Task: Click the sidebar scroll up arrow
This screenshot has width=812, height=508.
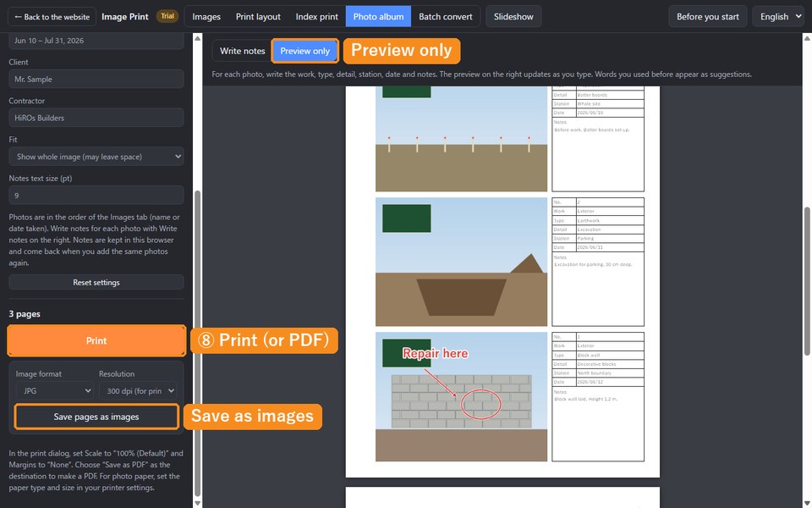Action: (197, 38)
